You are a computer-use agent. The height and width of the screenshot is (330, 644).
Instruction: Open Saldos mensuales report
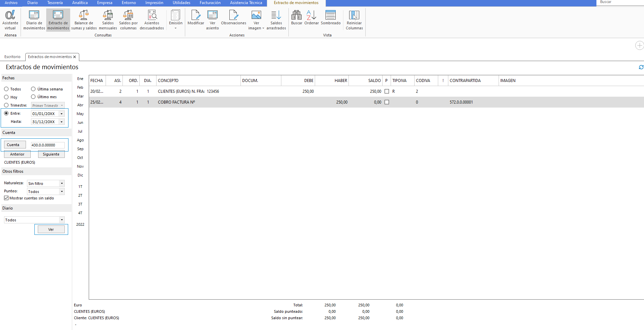[x=108, y=20]
